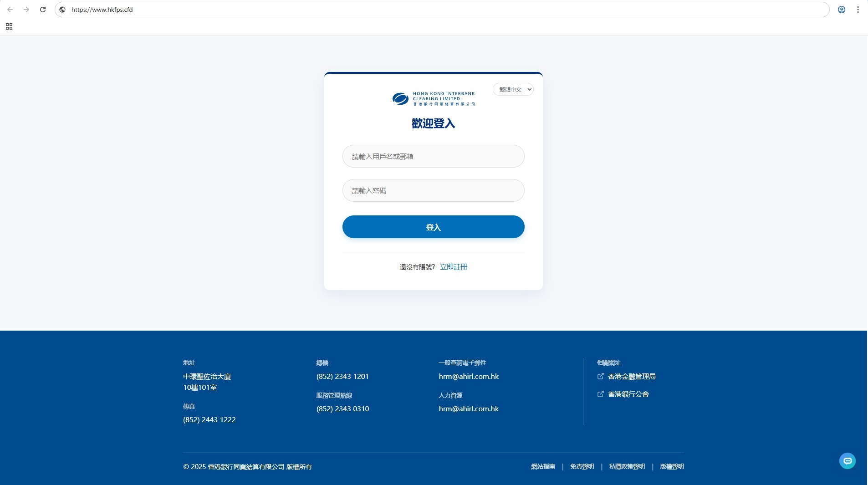The image size is (868, 485).
Task: Click the site info icon in address bar
Action: [x=63, y=10]
